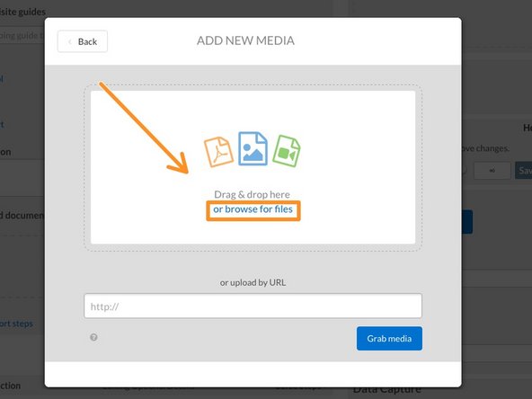Screen dimensions: 532x399
Task: Go back using the Back button
Action: tap(83, 41)
